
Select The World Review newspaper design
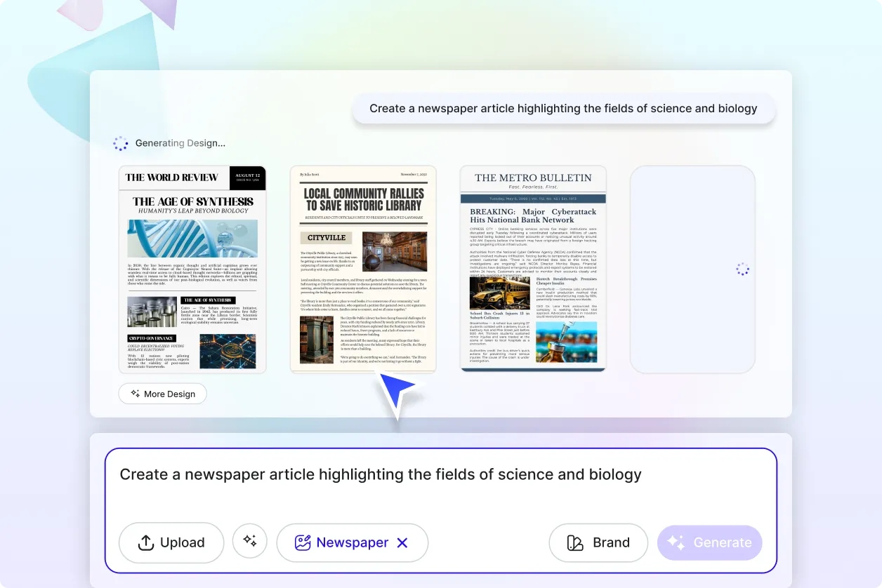192,269
